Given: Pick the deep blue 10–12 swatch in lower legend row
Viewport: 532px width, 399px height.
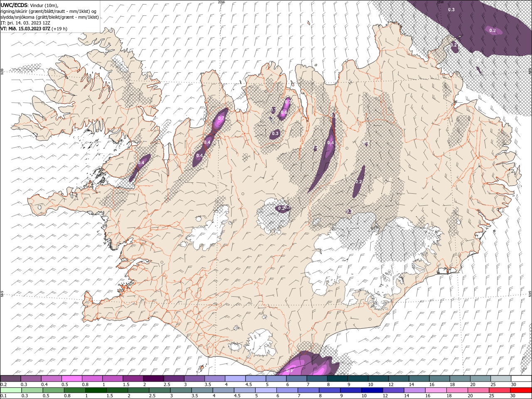Looking at the screenshot, I should (372, 390).
